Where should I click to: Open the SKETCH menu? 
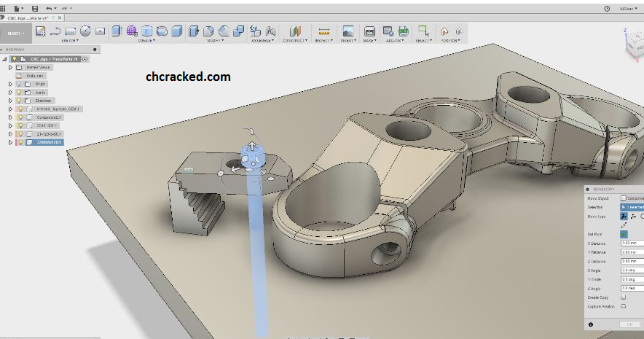coord(69,41)
